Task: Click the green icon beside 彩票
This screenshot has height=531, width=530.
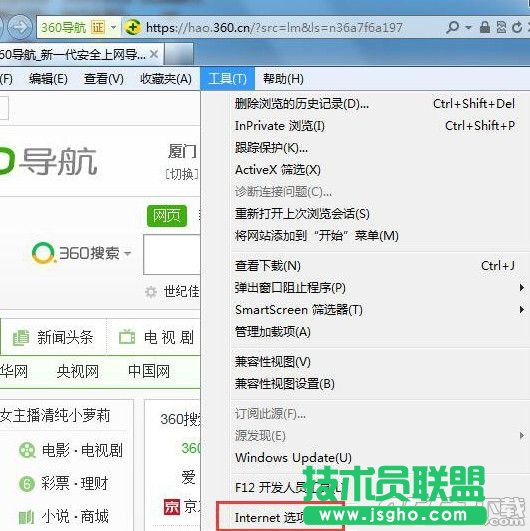Action: [27, 484]
